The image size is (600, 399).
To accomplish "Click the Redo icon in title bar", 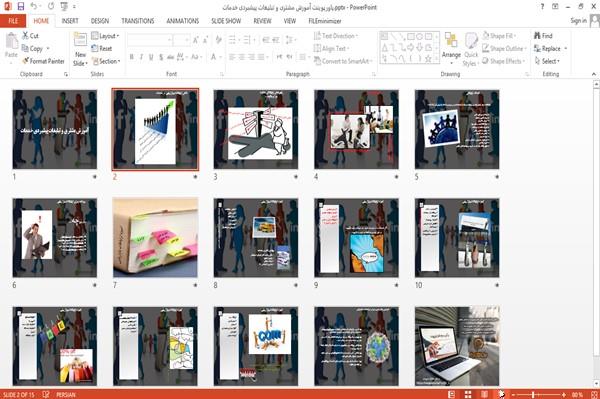I will click(x=51, y=7).
